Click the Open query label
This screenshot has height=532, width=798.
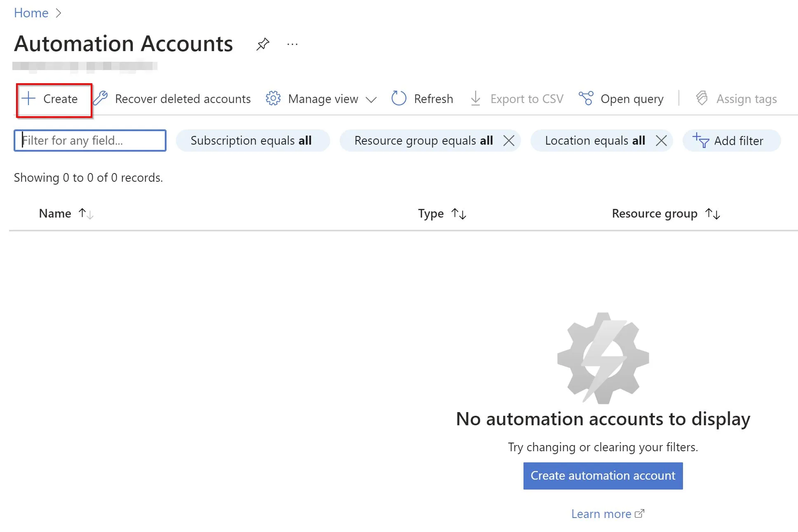632,99
